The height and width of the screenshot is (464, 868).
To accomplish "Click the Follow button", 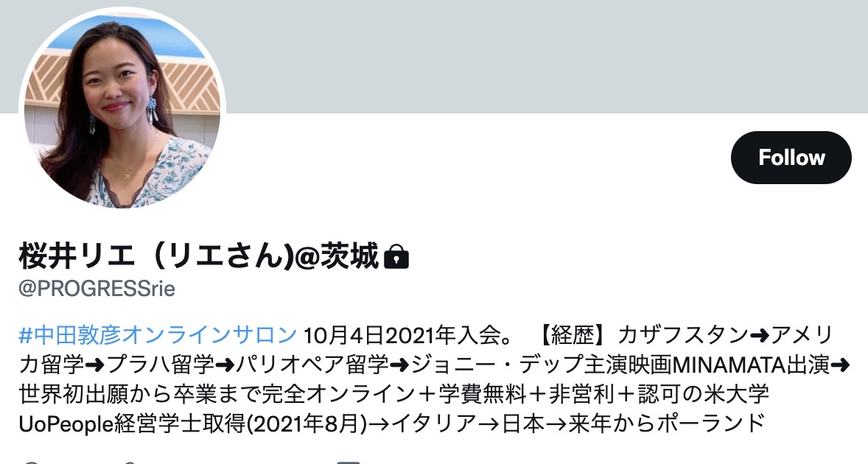I will pos(791,158).
